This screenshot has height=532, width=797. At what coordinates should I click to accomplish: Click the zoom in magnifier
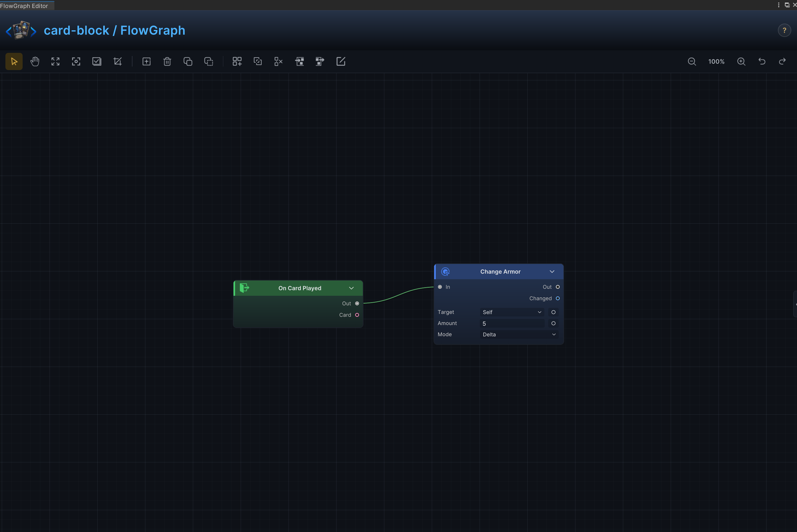[741, 61]
